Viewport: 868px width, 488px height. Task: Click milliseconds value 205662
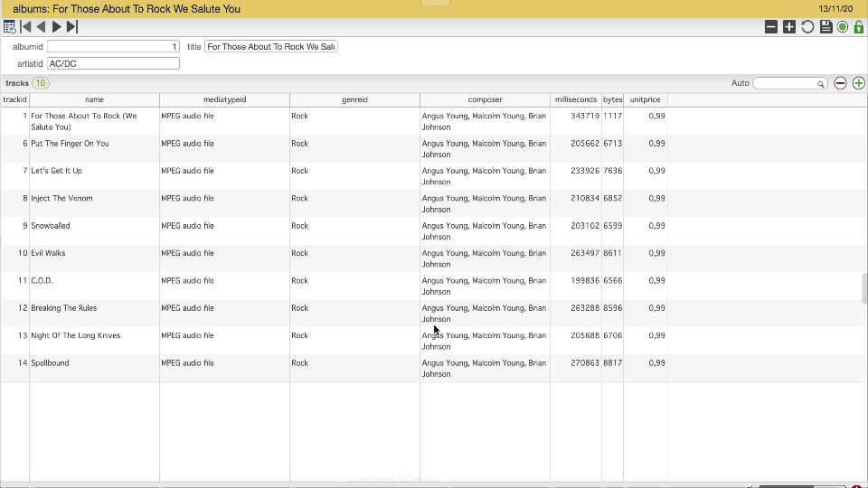pyautogui.click(x=585, y=144)
